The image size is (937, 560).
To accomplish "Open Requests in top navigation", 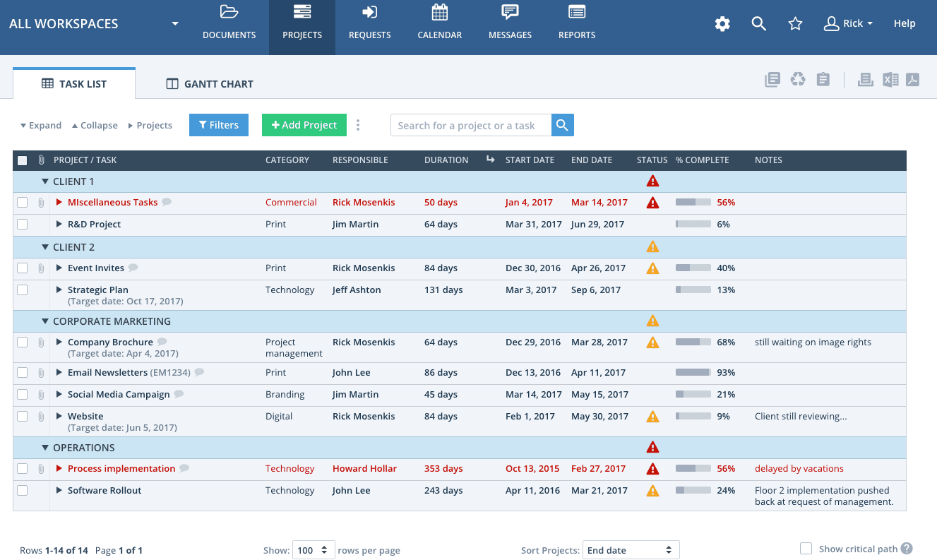I will (369, 24).
